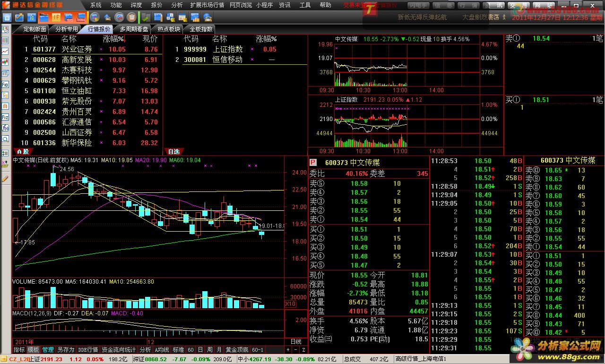The width and height of the screenshot is (605, 364).
Task: Click the 资讯 button in the title bar
Action: pos(495,5)
